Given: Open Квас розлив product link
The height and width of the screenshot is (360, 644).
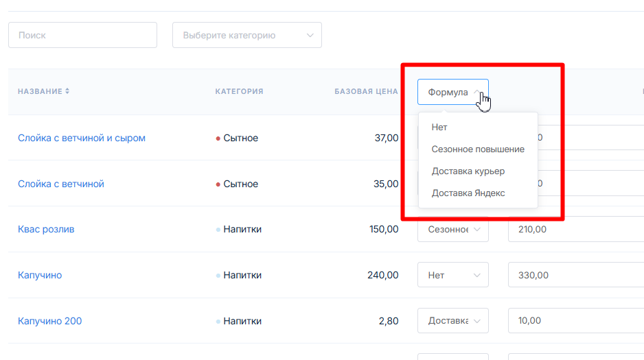Looking at the screenshot, I should point(46,229).
